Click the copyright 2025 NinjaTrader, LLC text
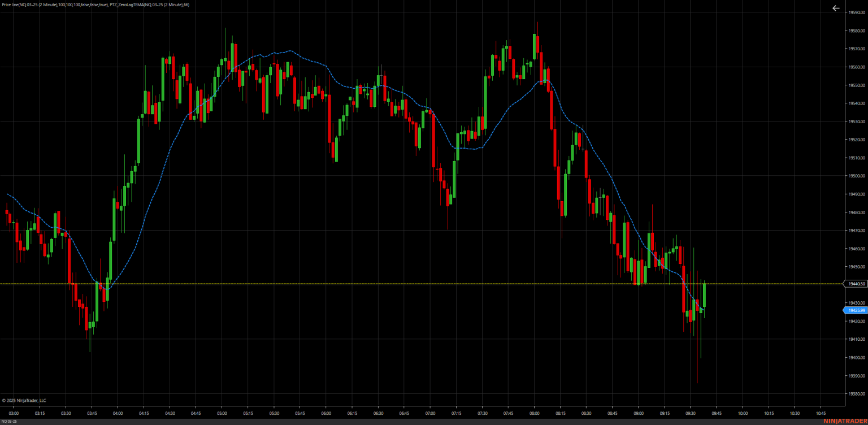Viewport: 868px width, 425px height. tap(24, 400)
